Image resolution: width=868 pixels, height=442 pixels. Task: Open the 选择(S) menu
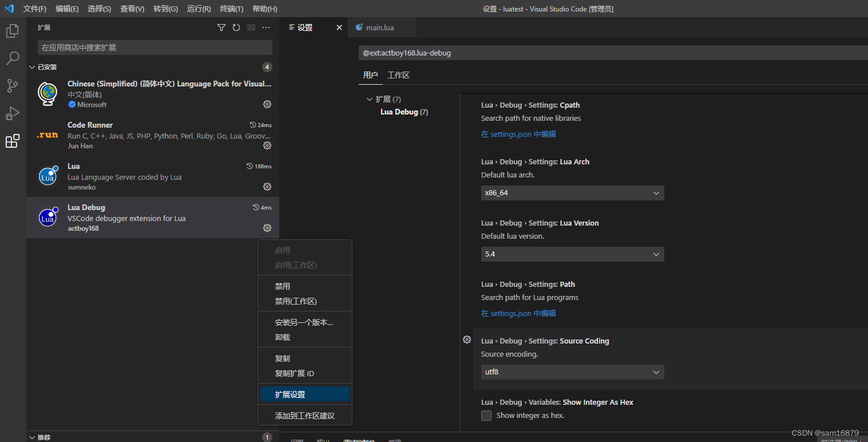[100, 9]
